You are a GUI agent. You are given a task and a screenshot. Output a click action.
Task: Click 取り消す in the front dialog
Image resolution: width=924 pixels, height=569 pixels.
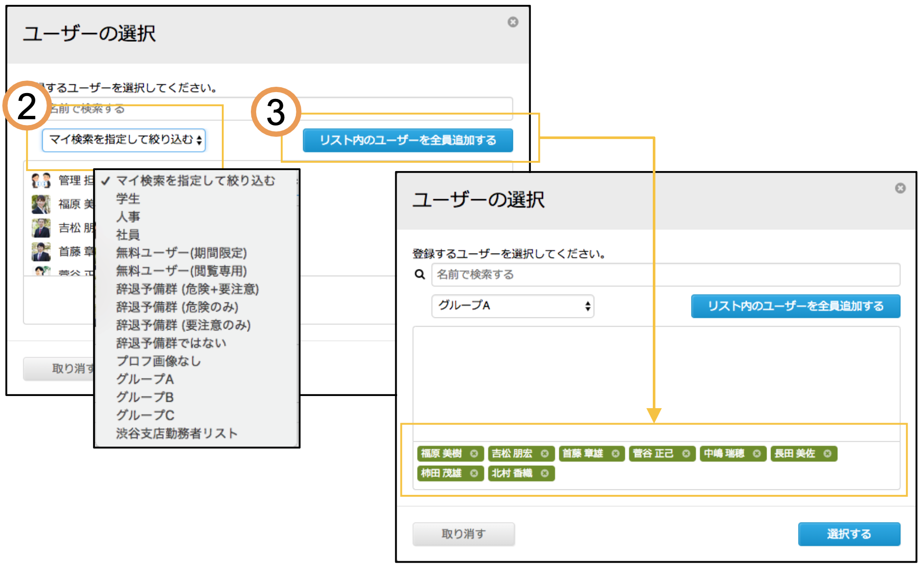[463, 534]
